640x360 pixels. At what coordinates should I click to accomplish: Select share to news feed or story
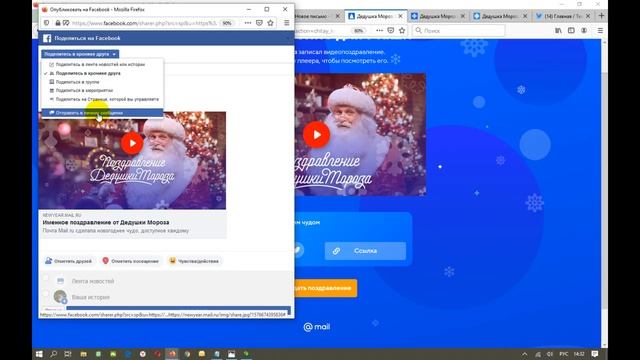100,64
